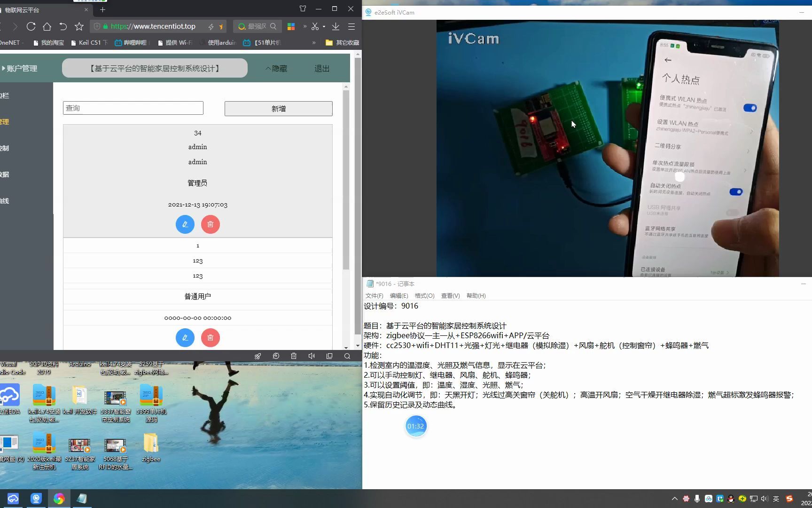Click the browser address bar URL

coord(153,26)
